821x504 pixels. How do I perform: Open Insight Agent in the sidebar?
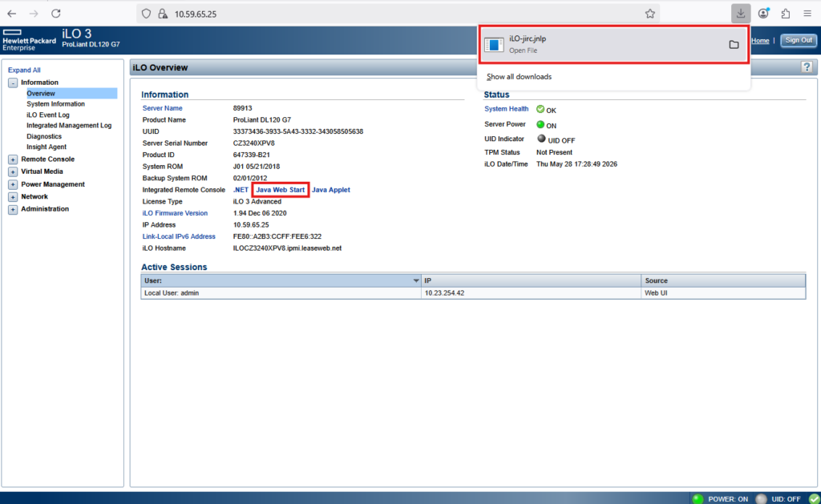tap(47, 147)
